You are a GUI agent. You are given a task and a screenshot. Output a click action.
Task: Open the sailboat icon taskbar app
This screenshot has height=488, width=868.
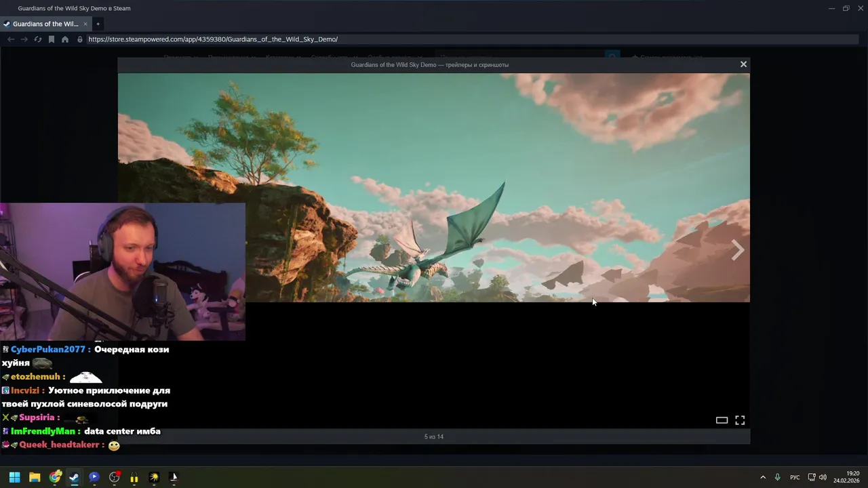(174, 477)
